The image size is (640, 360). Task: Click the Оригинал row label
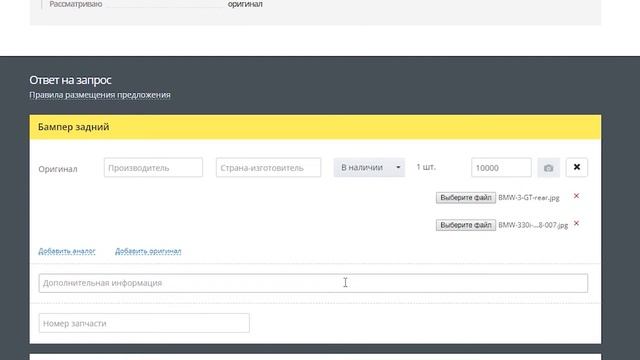(58, 169)
